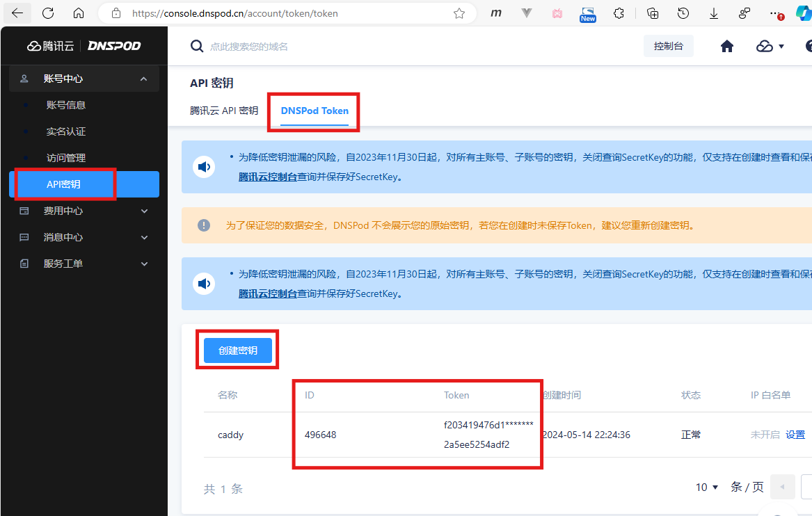Click the domain search input field
This screenshot has width=812, height=516.
pos(348,47)
